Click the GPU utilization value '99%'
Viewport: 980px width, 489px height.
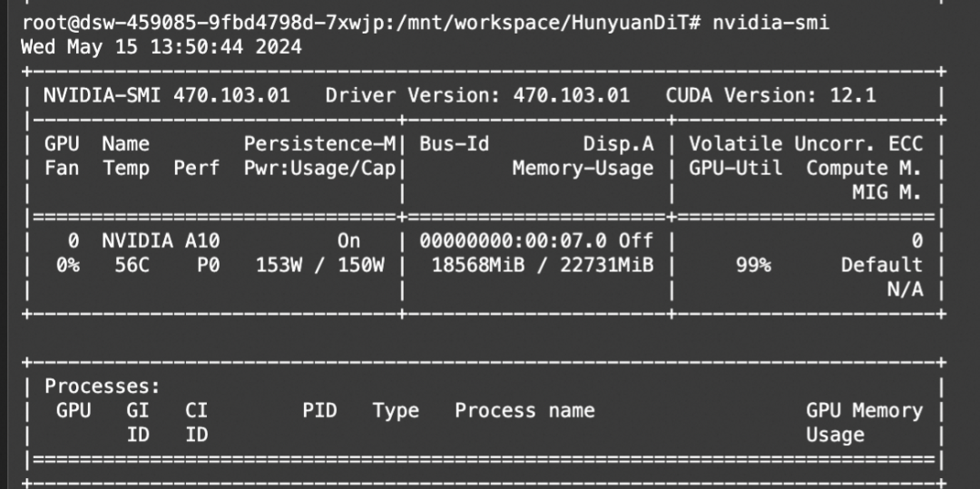click(x=753, y=266)
